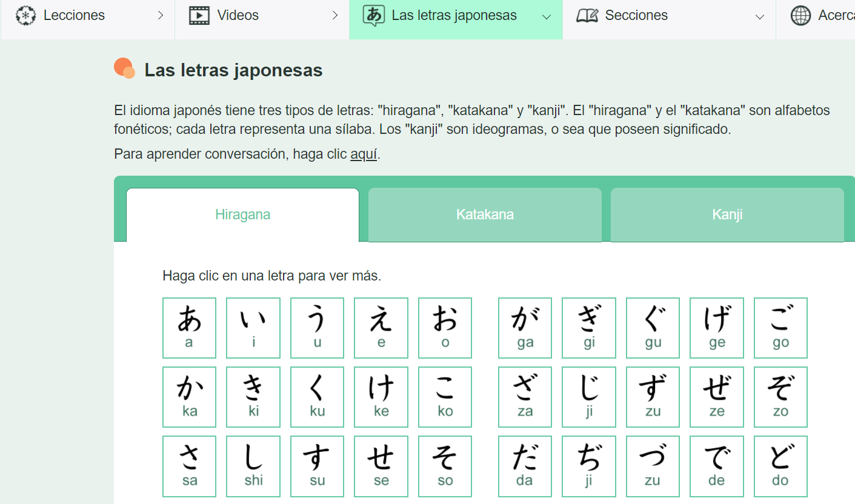Select the Hiragana tab
855x504 pixels.
(242, 214)
